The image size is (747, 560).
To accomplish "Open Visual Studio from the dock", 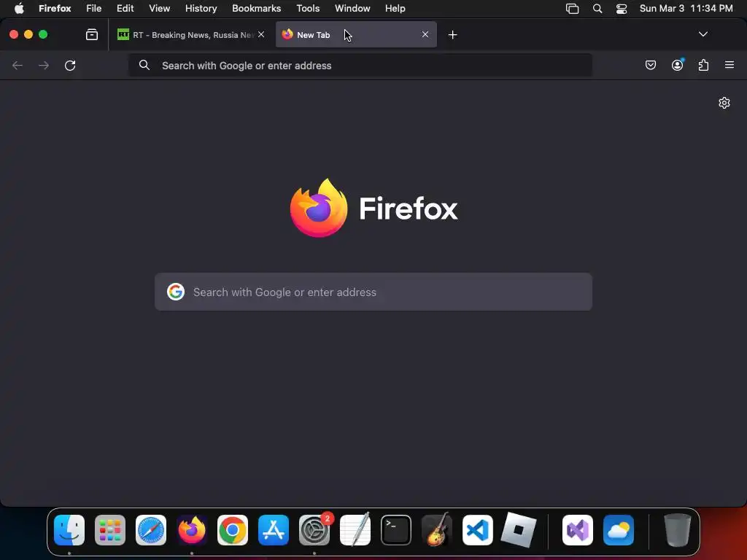I will coord(578,530).
